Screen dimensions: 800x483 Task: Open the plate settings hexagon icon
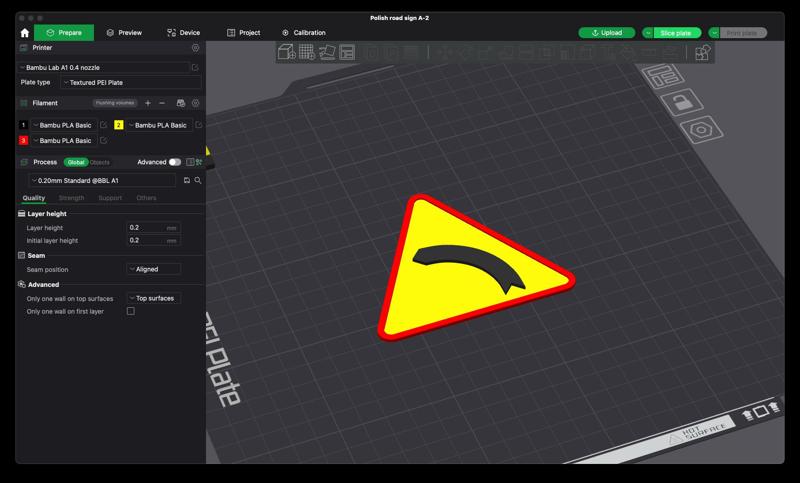click(x=700, y=129)
